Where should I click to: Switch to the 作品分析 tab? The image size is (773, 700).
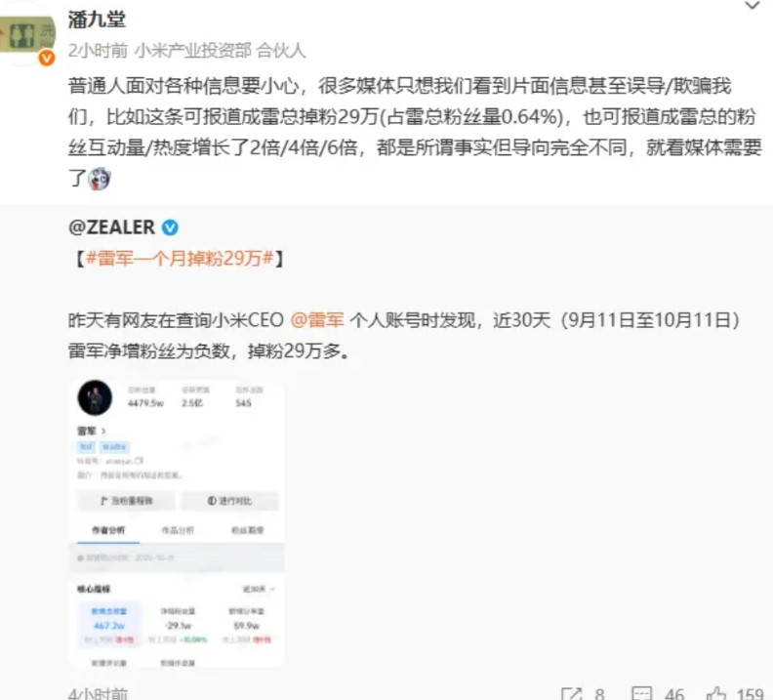point(178,530)
